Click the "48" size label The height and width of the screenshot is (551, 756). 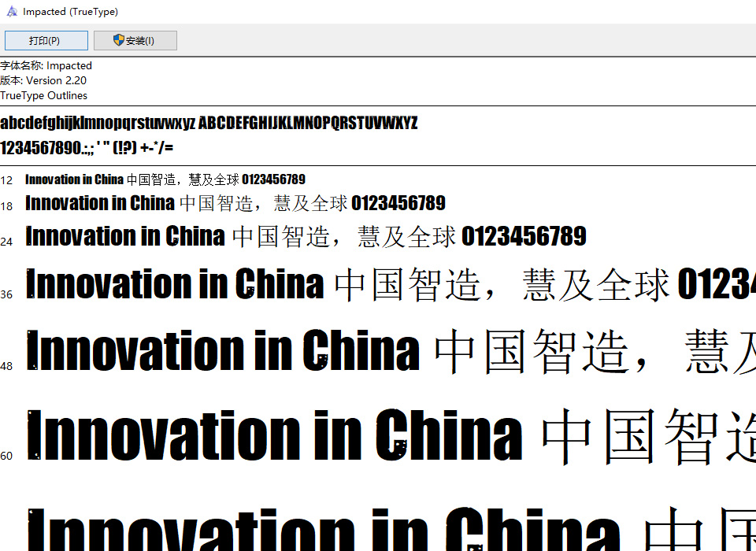[6, 366]
